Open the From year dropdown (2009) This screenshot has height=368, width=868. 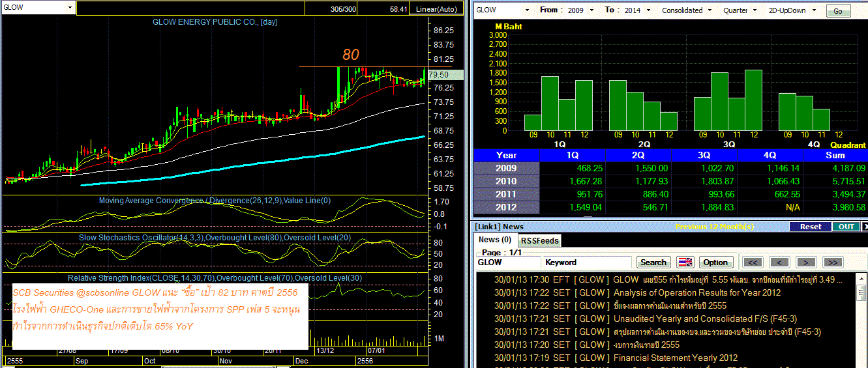[x=592, y=10]
